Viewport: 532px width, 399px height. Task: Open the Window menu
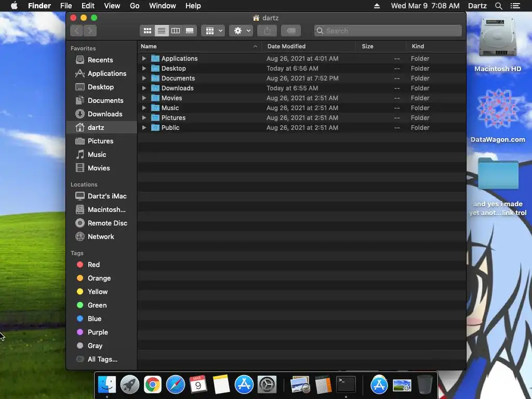(163, 6)
